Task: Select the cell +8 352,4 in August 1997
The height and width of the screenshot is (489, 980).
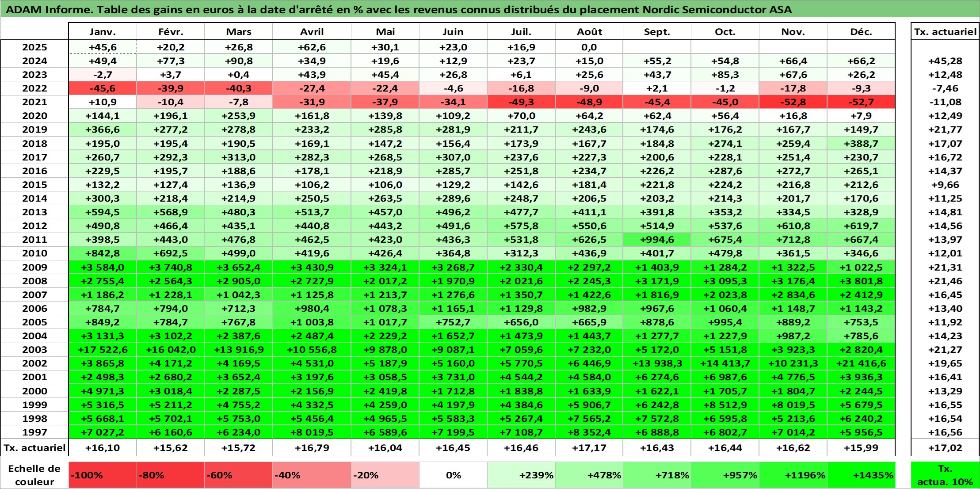Action: [x=589, y=432]
